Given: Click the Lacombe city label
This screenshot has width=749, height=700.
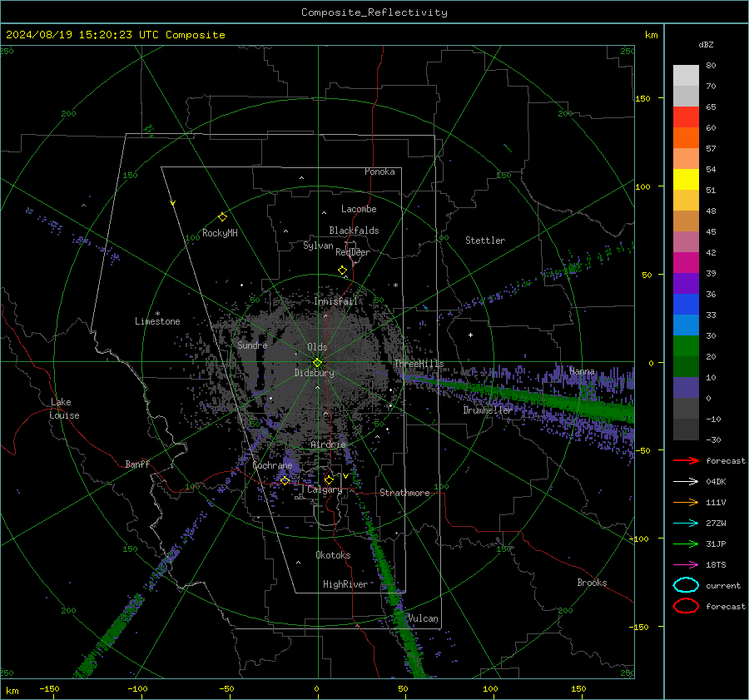Looking at the screenshot, I should tap(359, 209).
